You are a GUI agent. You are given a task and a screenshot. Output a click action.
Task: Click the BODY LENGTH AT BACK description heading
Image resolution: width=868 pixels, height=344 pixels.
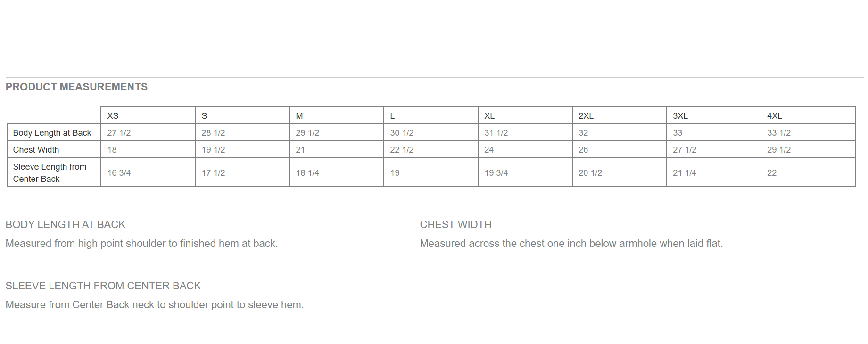pyautogui.click(x=66, y=225)
